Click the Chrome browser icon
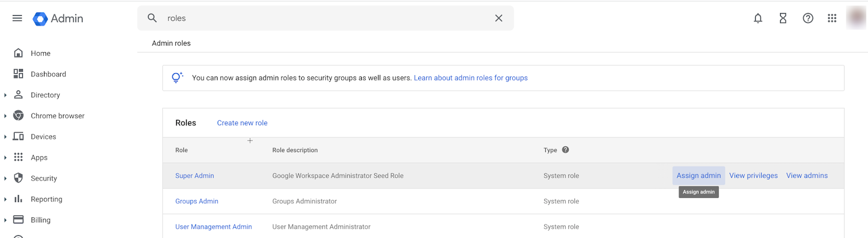868x238 pixels. pos(18,115)
